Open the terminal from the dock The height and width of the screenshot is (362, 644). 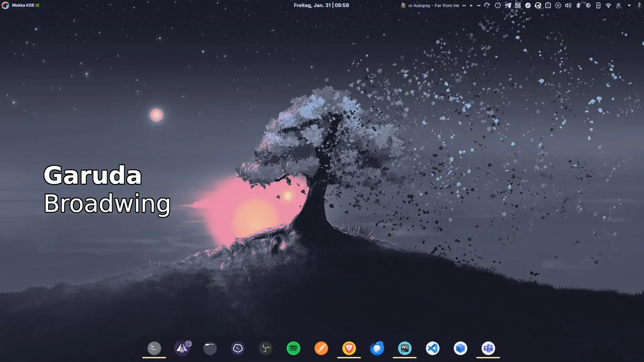coord(154,348)
